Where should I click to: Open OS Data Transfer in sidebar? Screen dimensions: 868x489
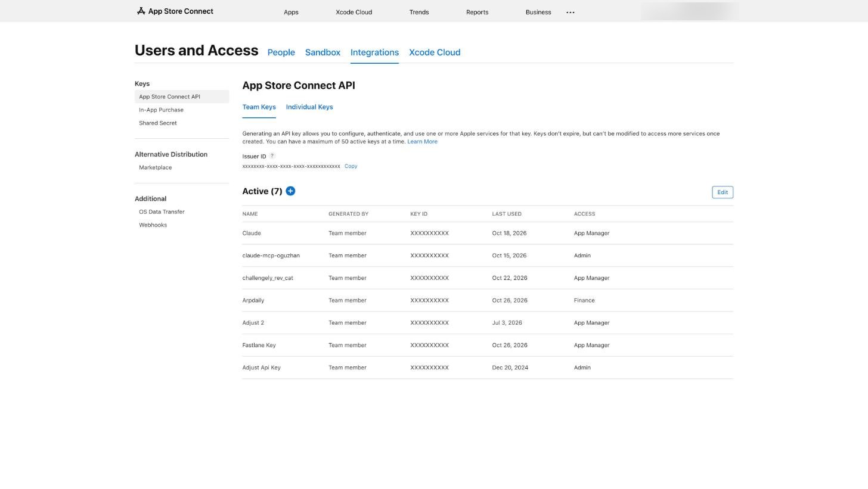tap(162, 212)
